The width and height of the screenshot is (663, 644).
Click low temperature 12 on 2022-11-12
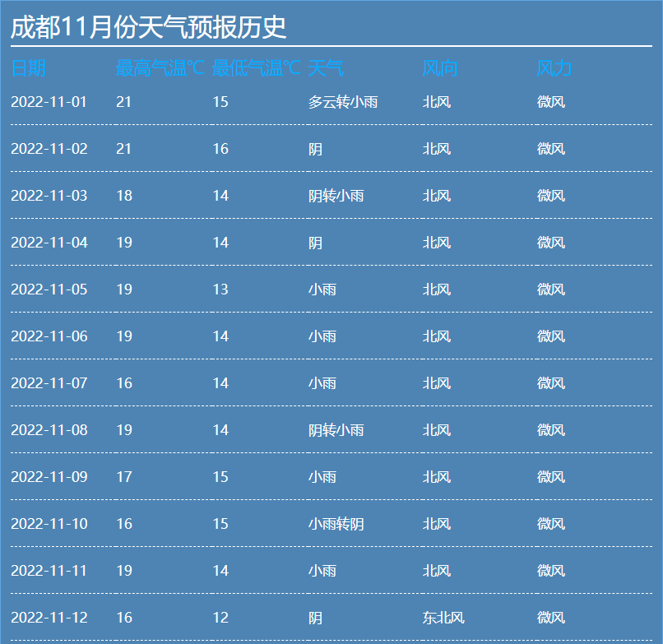coord(220,619)
